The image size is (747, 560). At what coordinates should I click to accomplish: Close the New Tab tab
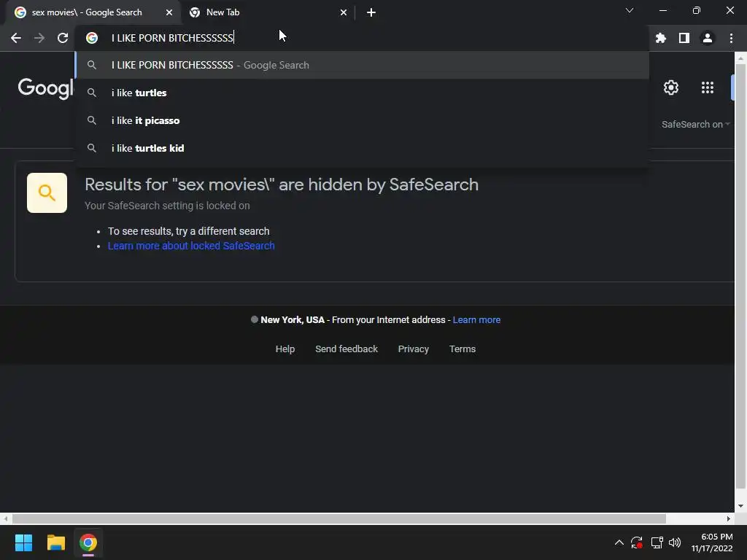click(344, 13)
